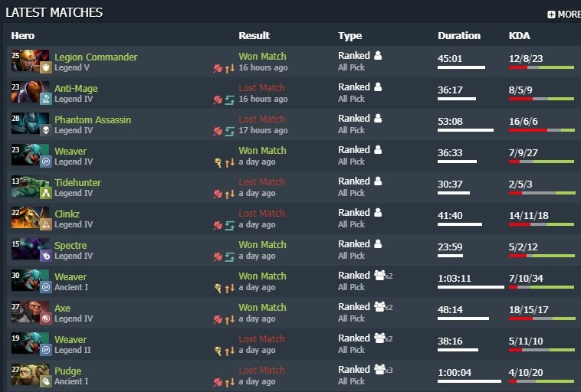Click the orange lane arrows icon in Tidehunter row

[229, 194]
